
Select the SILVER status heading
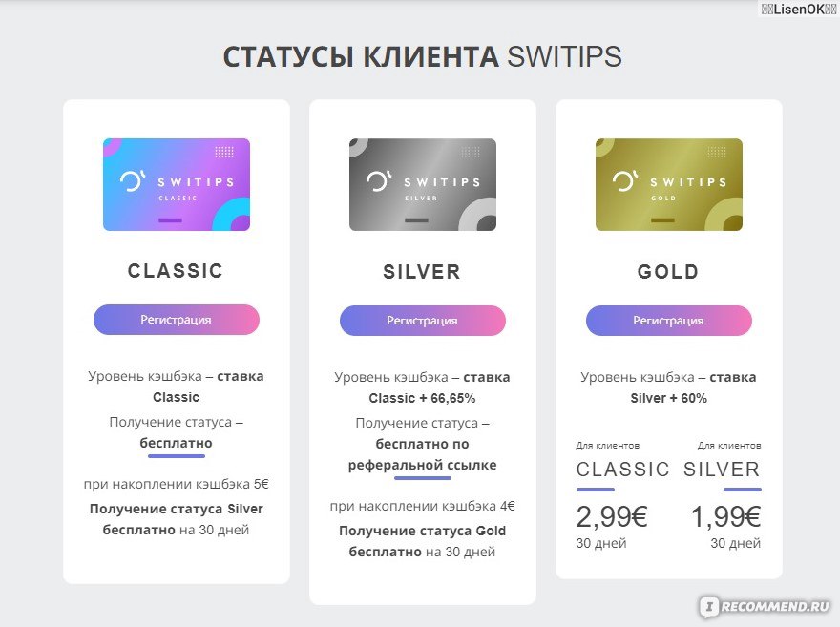point(422,272)
